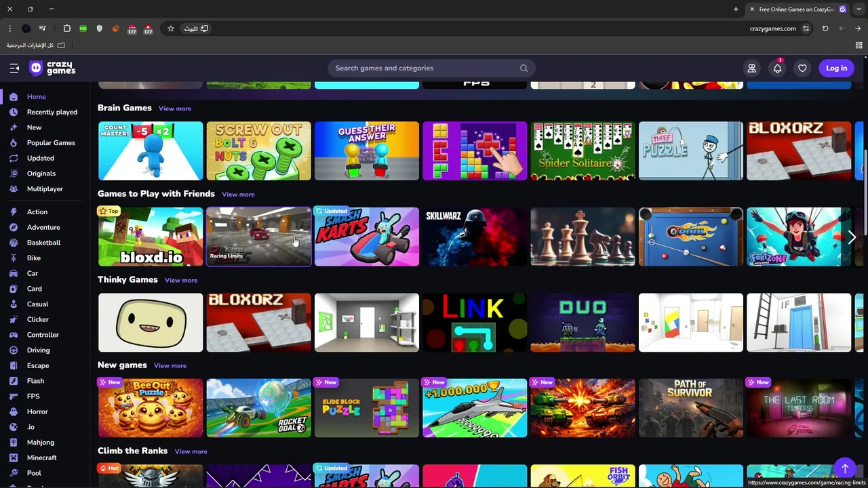Click the Popular Games flame icon
The image size is (868, 488).
pos(14,143)
